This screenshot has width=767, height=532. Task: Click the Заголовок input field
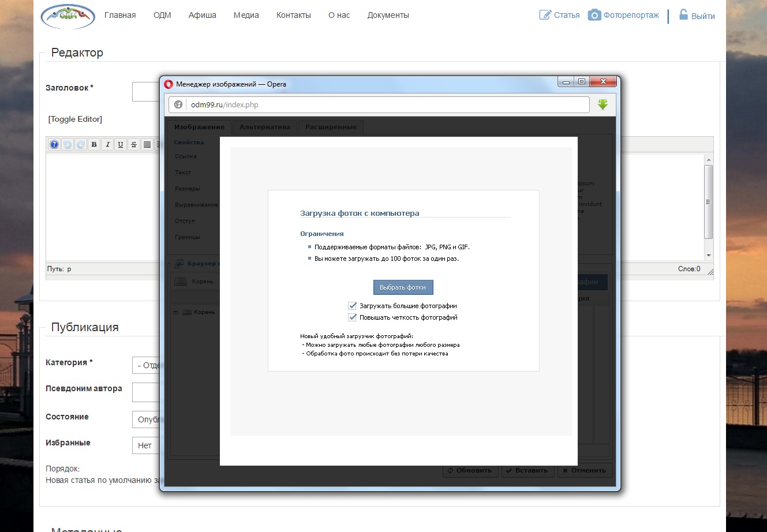(146, 92)
